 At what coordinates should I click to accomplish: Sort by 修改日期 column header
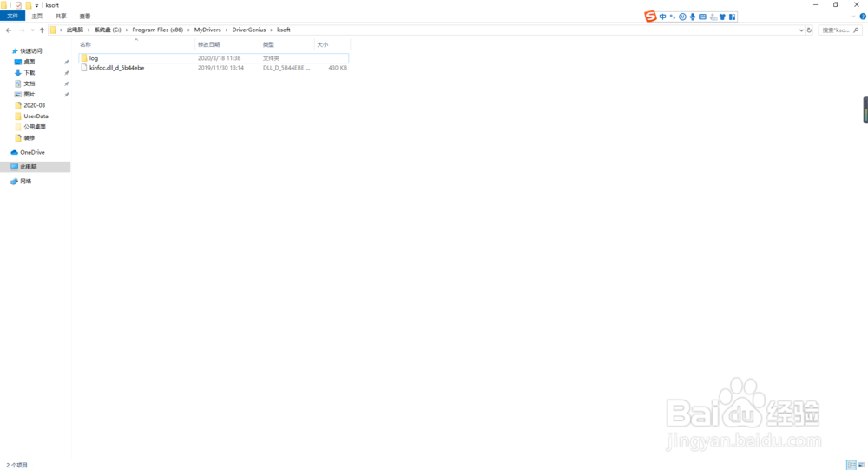[227, 44]
